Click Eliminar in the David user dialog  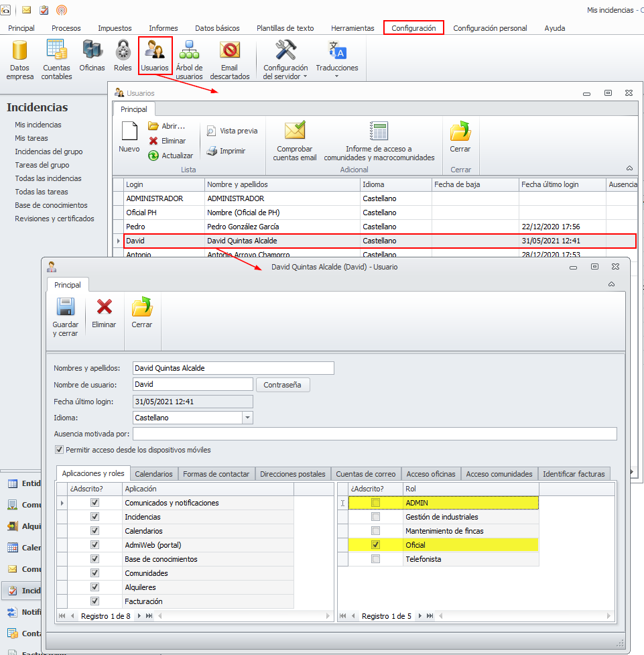[104, 313]
